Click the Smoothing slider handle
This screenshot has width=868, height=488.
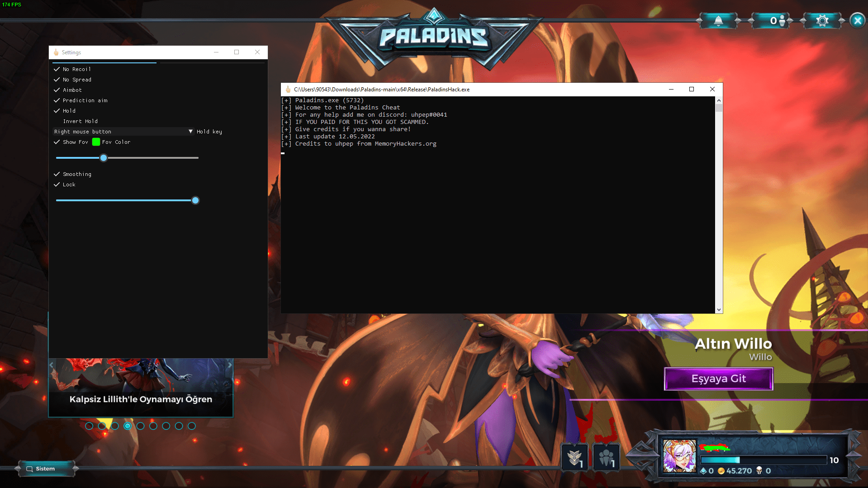point(195,200)
